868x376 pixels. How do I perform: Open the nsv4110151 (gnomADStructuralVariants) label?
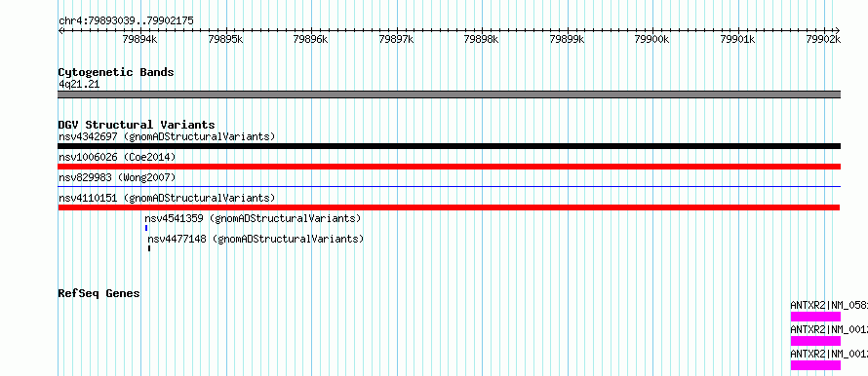pos(167,198)
